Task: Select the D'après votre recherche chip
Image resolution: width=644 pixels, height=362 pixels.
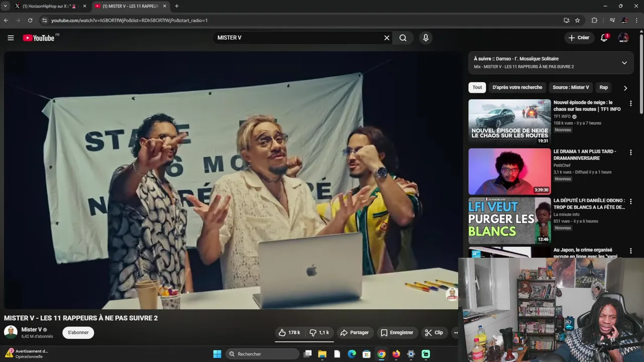Action: click(517, 87)
